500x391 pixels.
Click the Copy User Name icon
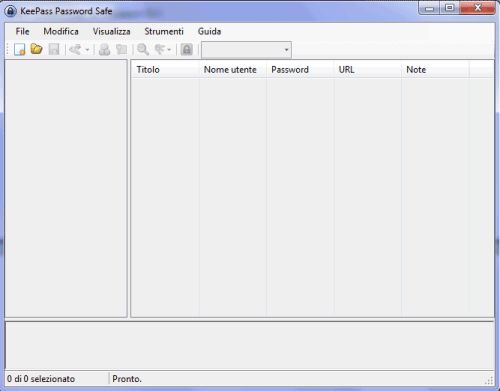[x=105, y=49]
